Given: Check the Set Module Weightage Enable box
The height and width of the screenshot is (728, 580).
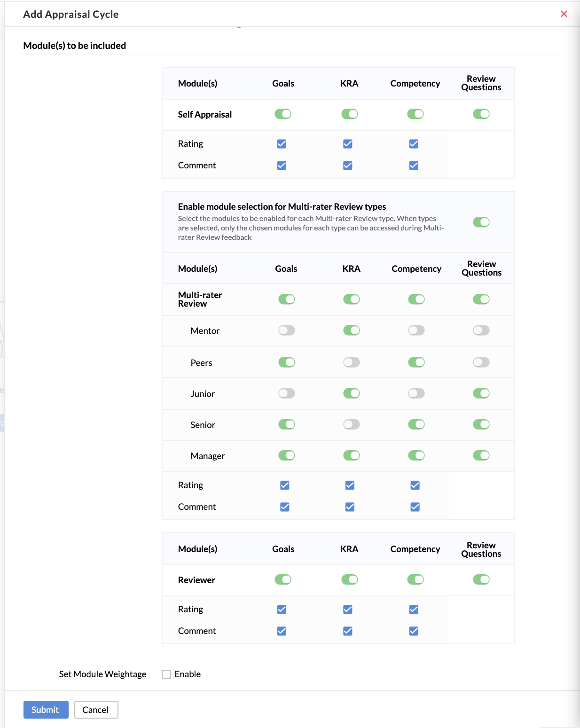Looking at the screenshot, I should pos(166,674).
